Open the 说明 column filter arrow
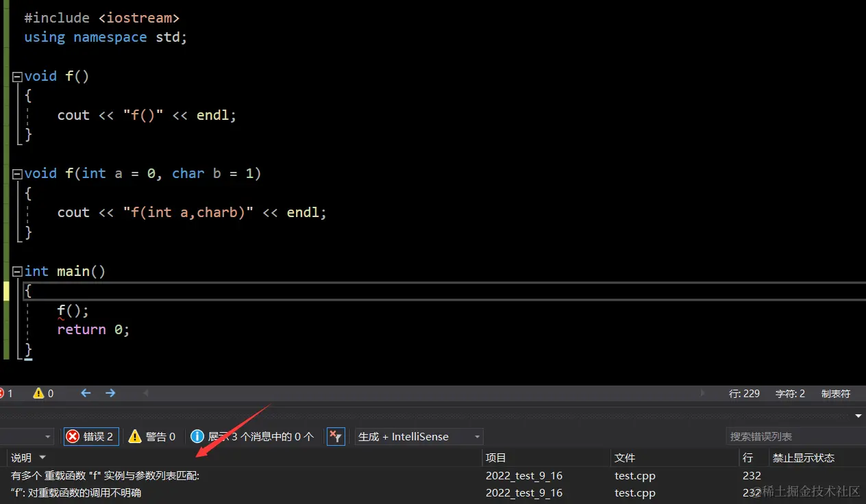 42,457
